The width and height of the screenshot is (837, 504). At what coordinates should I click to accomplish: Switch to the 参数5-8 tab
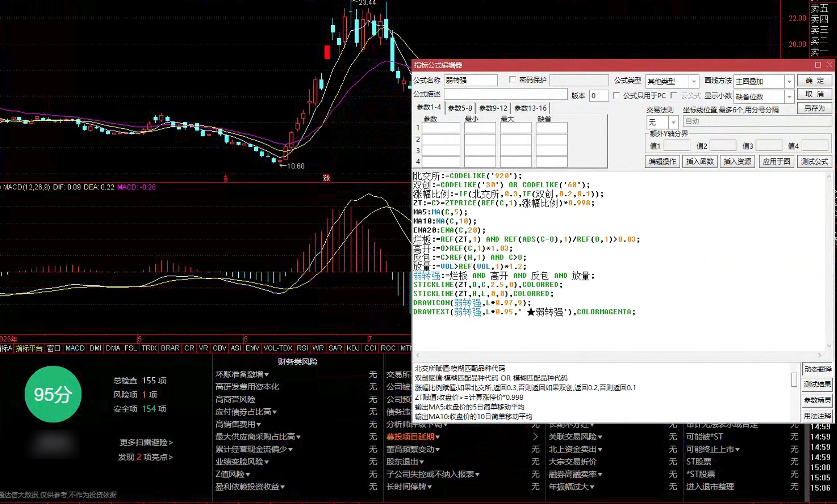[460, 108]
